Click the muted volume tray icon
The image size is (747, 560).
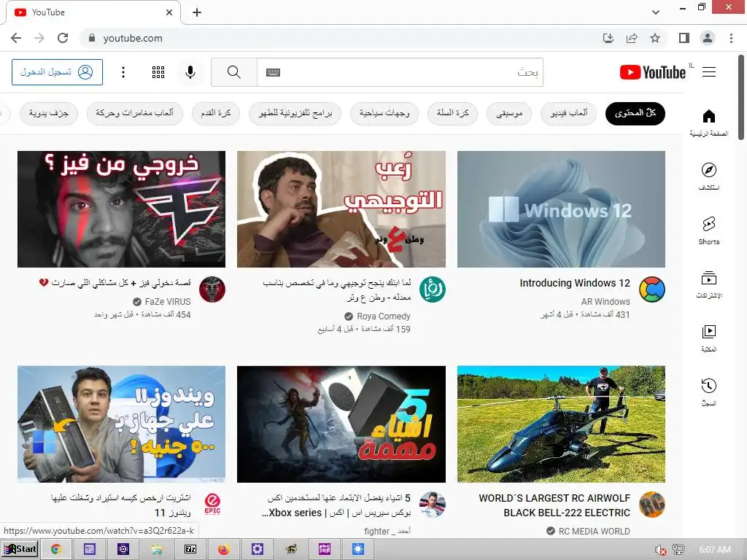tap(660, 550)
